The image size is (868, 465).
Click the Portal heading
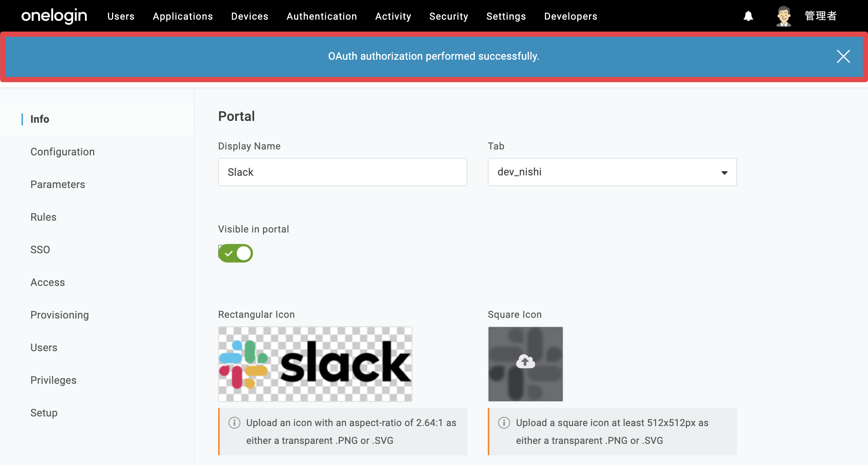click(236, 116)
